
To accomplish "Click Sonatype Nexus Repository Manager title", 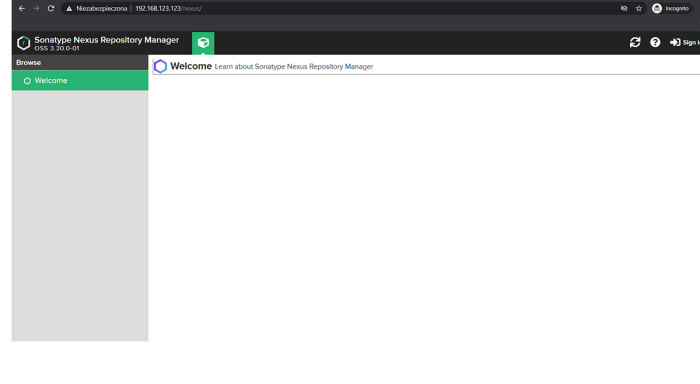I will point(106,40).
